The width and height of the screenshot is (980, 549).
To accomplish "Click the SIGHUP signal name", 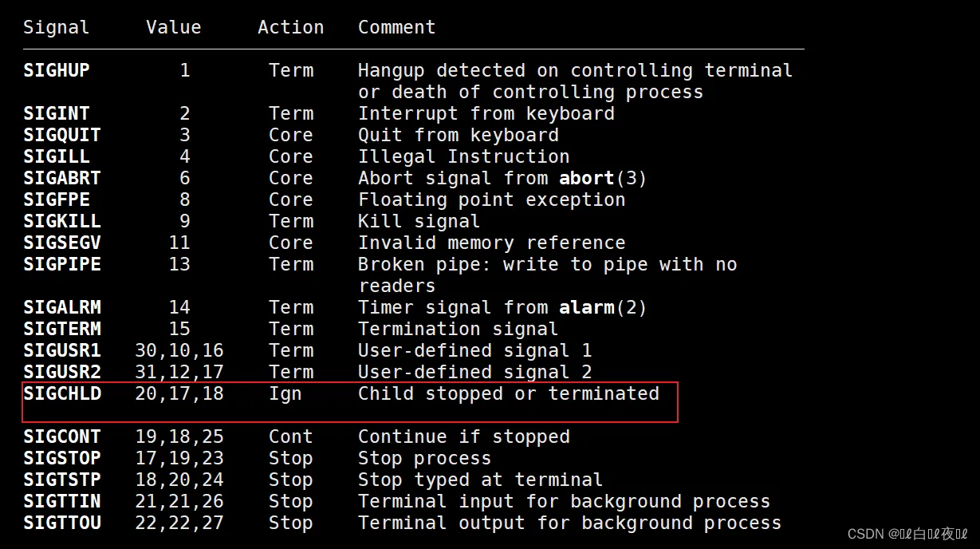I will point(57,70).
